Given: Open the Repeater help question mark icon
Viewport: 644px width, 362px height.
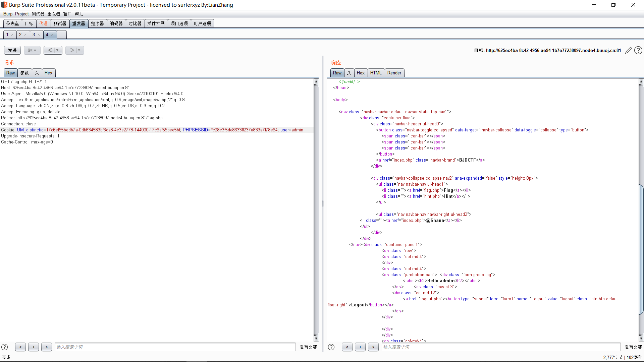Looking at the screenshot, I should click(x=638, y=50).
